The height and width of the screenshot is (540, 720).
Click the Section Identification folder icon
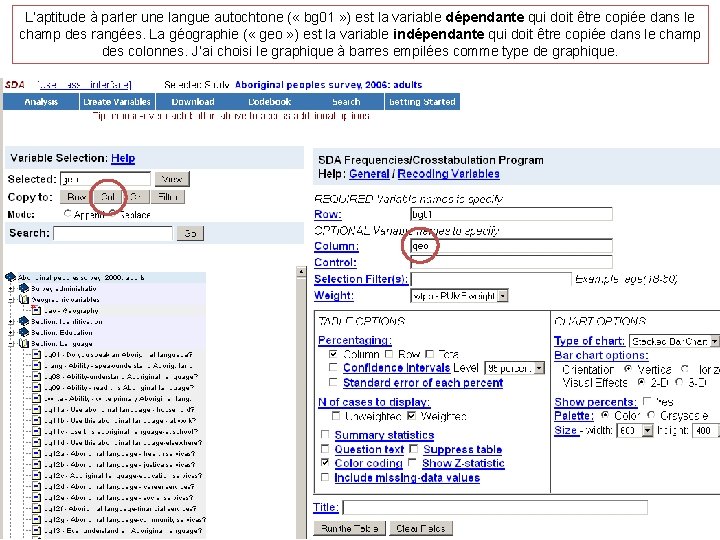point(24,321)
